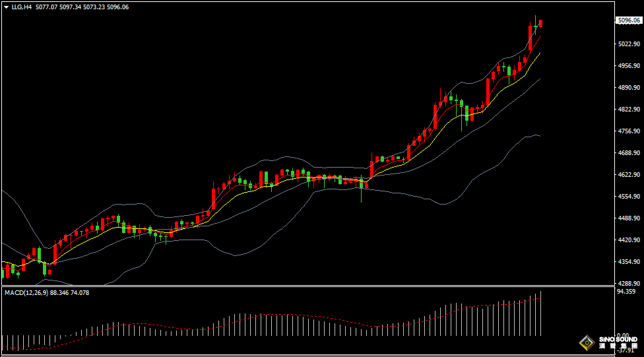Click the 4288.90 price axis label

point(628,284)
